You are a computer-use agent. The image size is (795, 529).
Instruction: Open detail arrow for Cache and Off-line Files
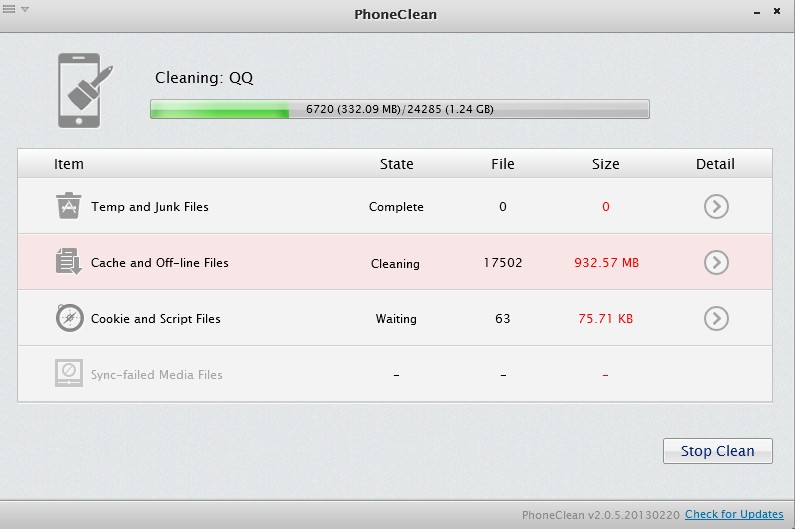pos(716,262)
